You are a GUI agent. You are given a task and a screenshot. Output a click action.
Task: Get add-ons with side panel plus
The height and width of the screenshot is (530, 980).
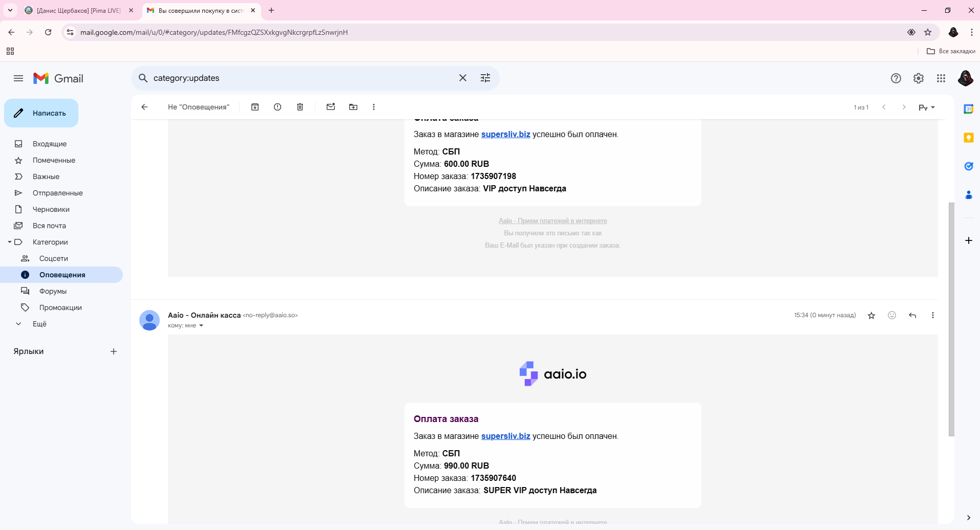pyautogui.click(x=969, y=240)
